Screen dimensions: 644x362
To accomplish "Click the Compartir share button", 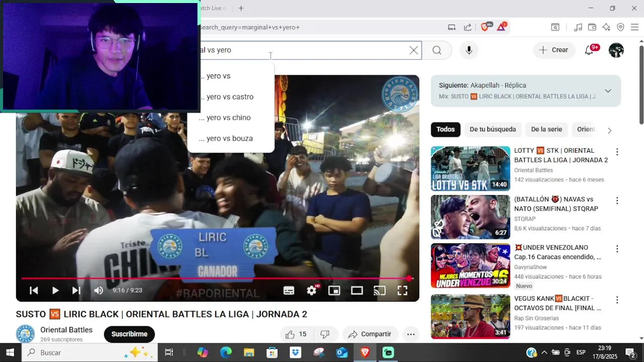I will [370, 334].
